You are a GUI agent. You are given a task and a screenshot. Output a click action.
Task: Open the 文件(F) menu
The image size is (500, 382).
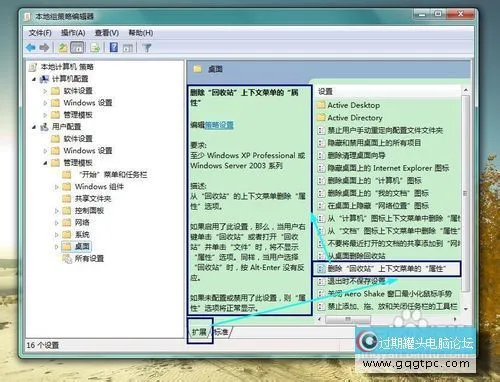[x=40, y=33]
